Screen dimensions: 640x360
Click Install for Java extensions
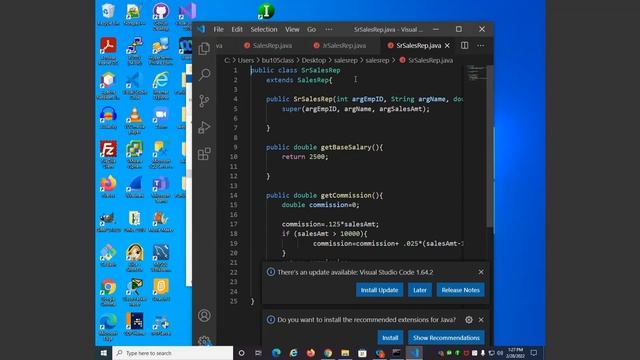(x=390, y=338)
